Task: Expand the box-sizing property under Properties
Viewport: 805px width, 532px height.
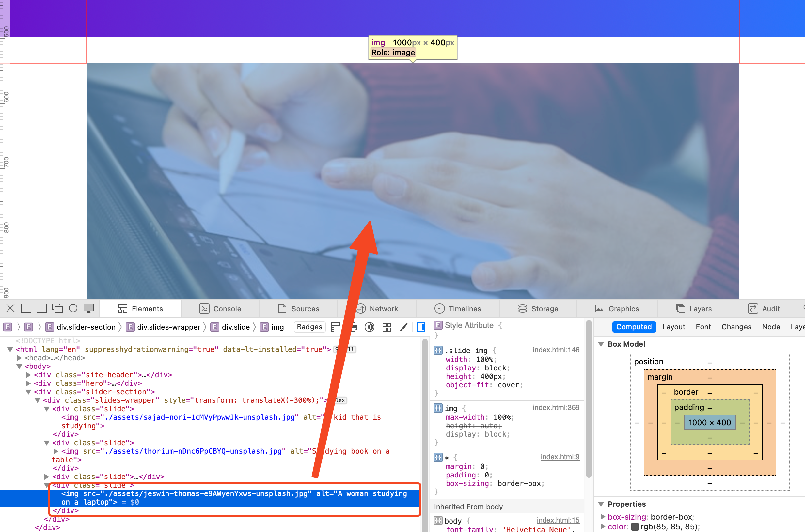Action: [603, 517]
